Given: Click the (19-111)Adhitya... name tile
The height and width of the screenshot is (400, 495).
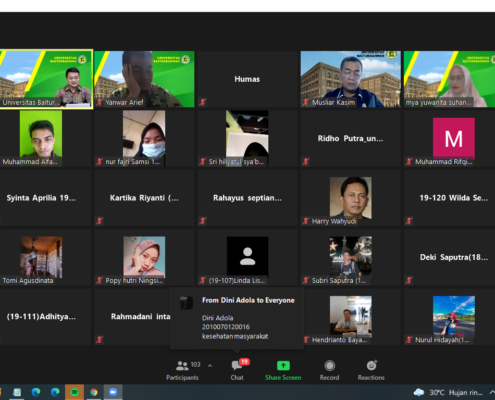Looking at the screenshot, I should (x=45, y=316).
